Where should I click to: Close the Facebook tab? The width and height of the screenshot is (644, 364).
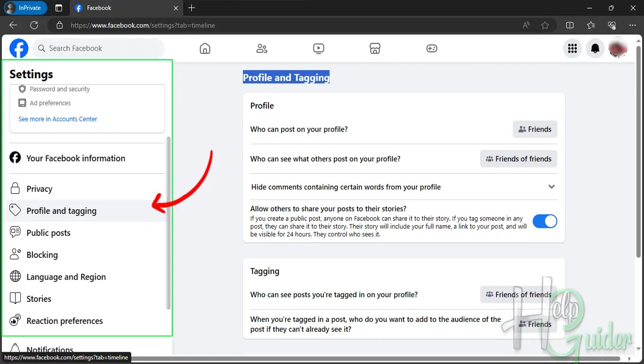click(176, 8)
